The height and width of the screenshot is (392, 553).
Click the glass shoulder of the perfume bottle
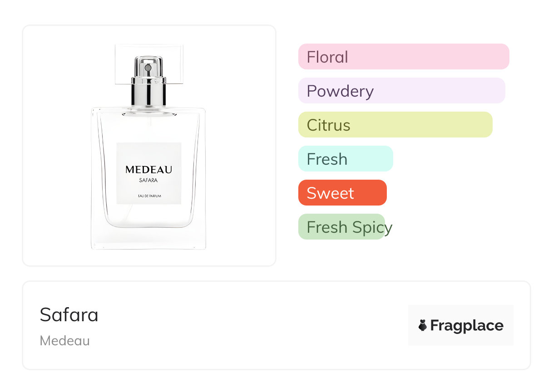pos(148,112)
